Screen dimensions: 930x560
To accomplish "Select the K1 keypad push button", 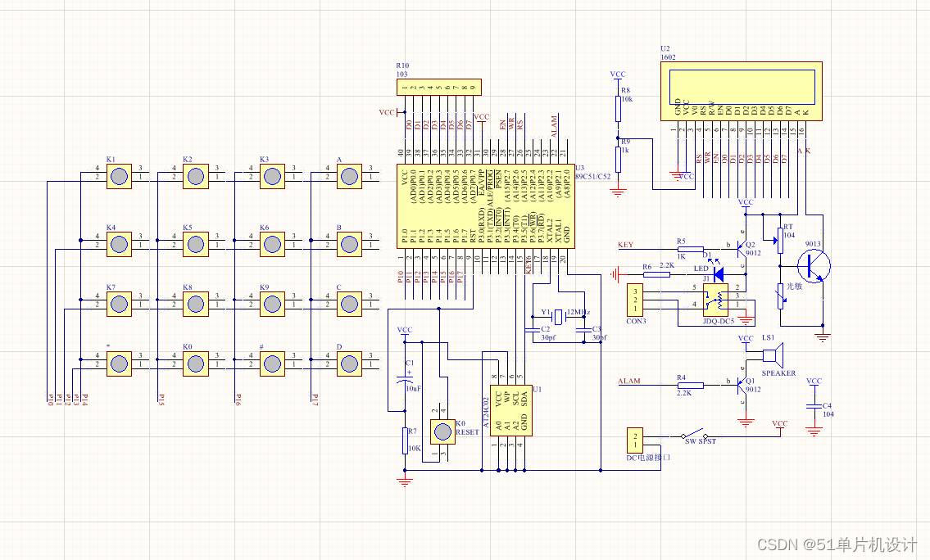I will point(119,177).
